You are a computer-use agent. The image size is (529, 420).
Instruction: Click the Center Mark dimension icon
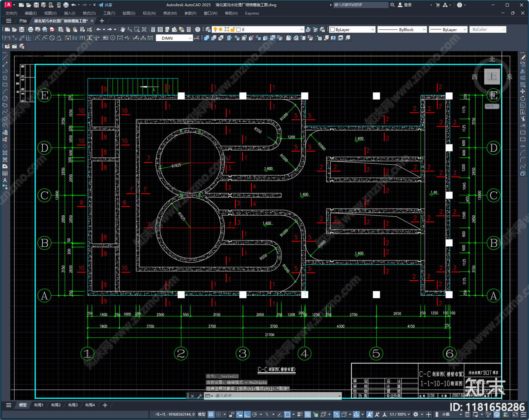[113, 38]
